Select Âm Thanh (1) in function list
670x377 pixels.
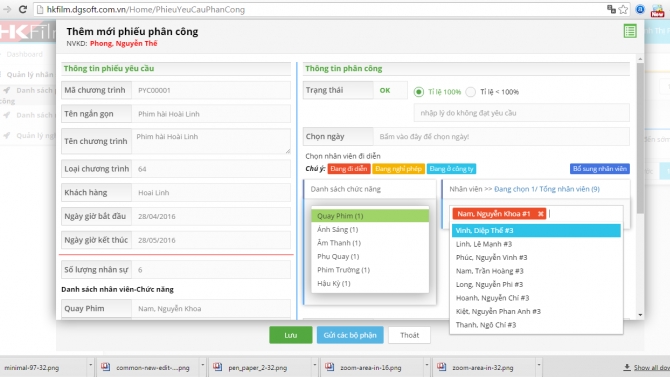point(370,243)
